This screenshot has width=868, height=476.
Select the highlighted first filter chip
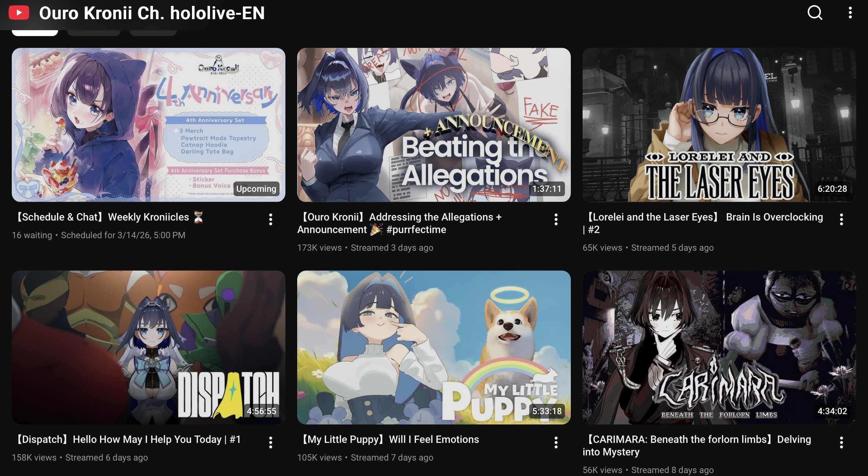35,32
